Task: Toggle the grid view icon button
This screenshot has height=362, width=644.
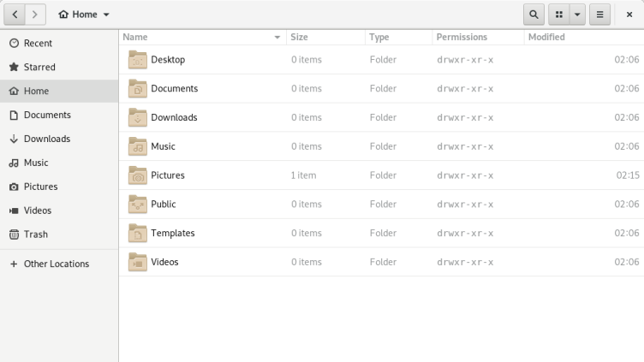Action: click(x=558, y=15)
